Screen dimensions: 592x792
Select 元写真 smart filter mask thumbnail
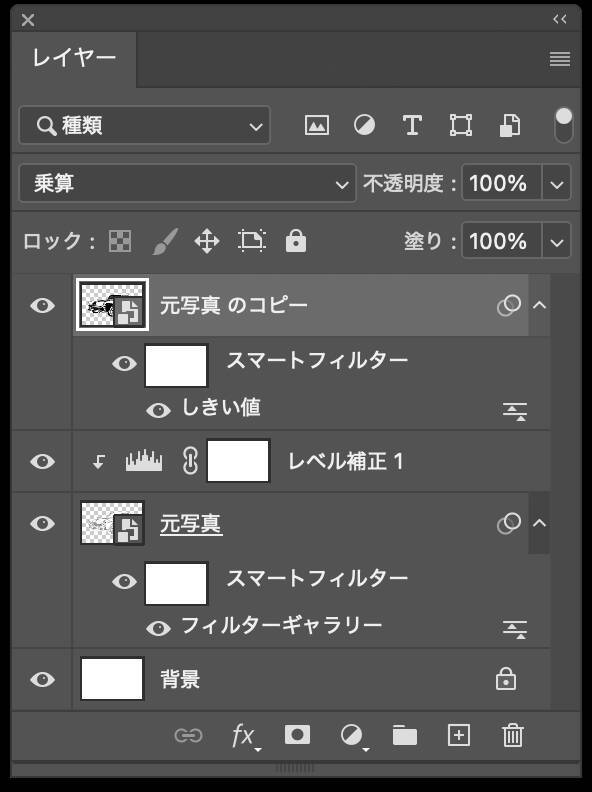(176, 583)
